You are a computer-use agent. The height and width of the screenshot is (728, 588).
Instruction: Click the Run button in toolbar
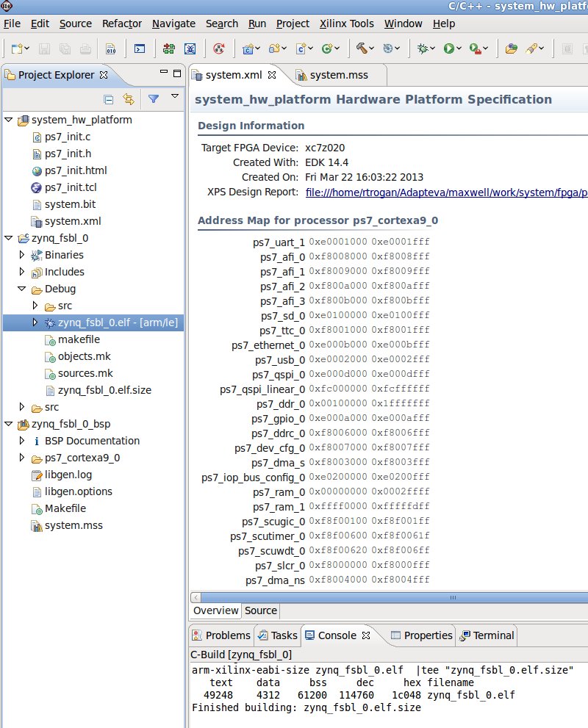pyautogui.click(x=448, y=49)
